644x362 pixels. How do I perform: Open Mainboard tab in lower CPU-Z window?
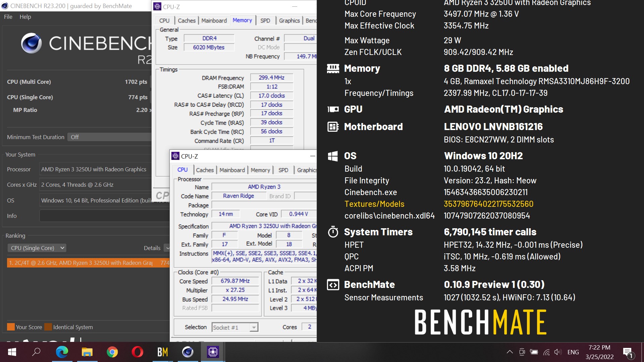(232, 170)
